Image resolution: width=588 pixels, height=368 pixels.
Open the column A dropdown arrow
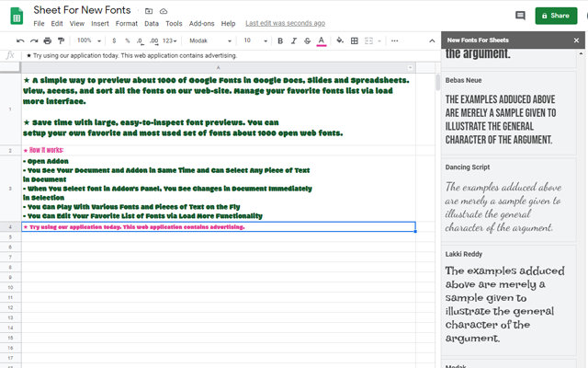[x=411, y=67]
